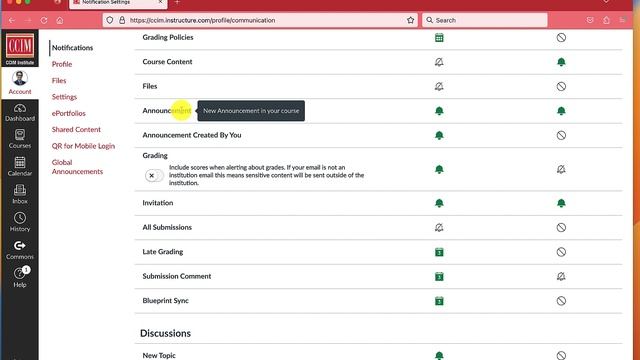The height and width of the screenshot is (360, 640).
Task: Click Announcement green bell in second column
Action: coord(561,111)
